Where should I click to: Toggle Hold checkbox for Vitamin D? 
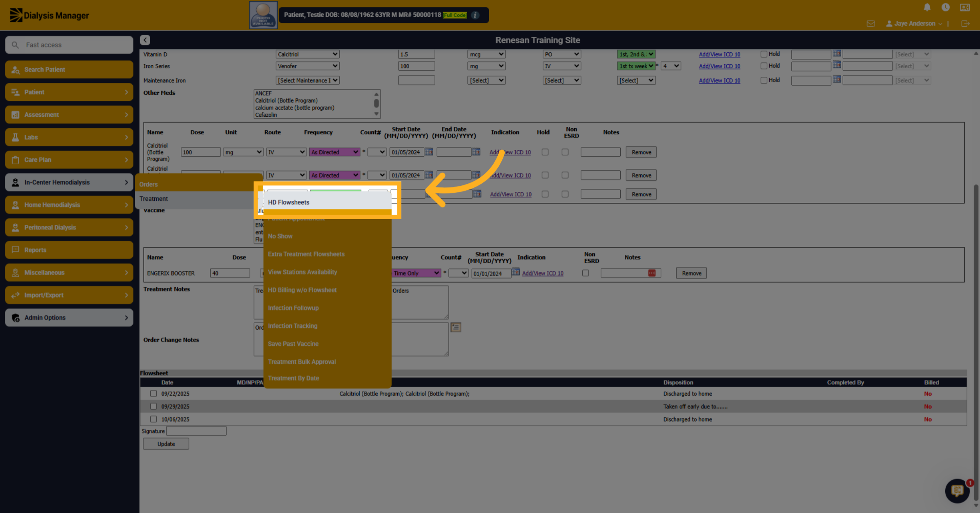764,54
